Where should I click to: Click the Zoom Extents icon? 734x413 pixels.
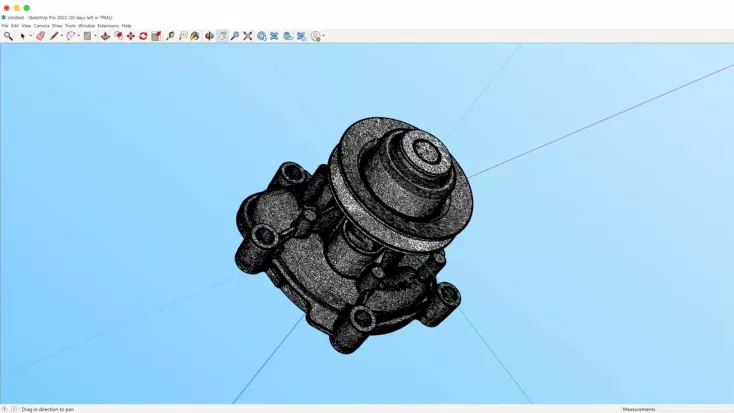tap(248, 36)
